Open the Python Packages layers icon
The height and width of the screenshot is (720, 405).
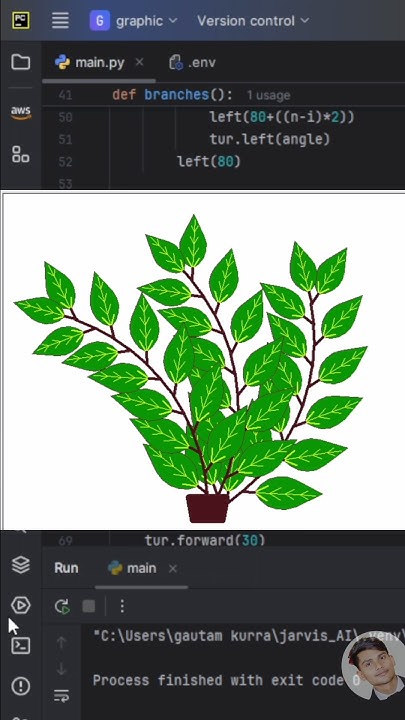21,565
